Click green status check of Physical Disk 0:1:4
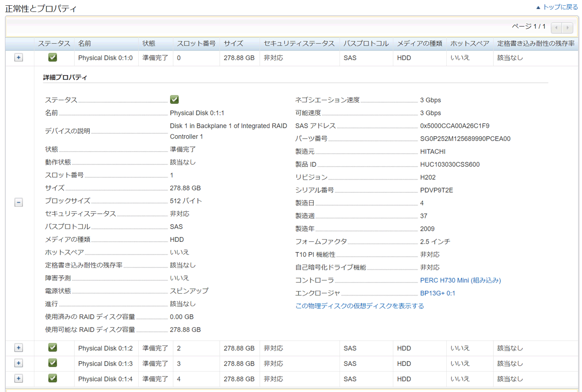582x392 pixels. [x=53, y=378]
